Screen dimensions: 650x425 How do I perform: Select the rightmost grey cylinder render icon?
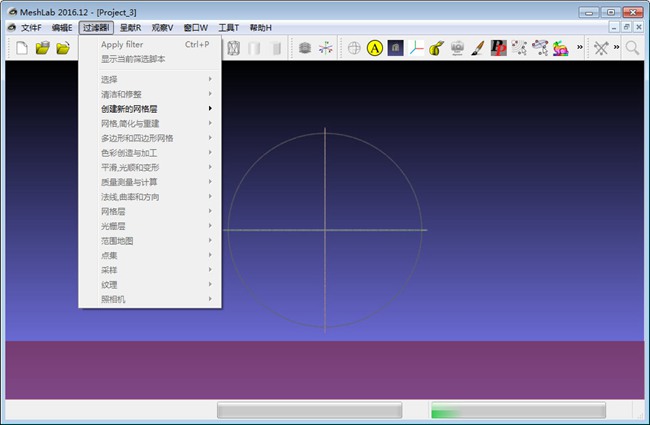tap(275, 48)
